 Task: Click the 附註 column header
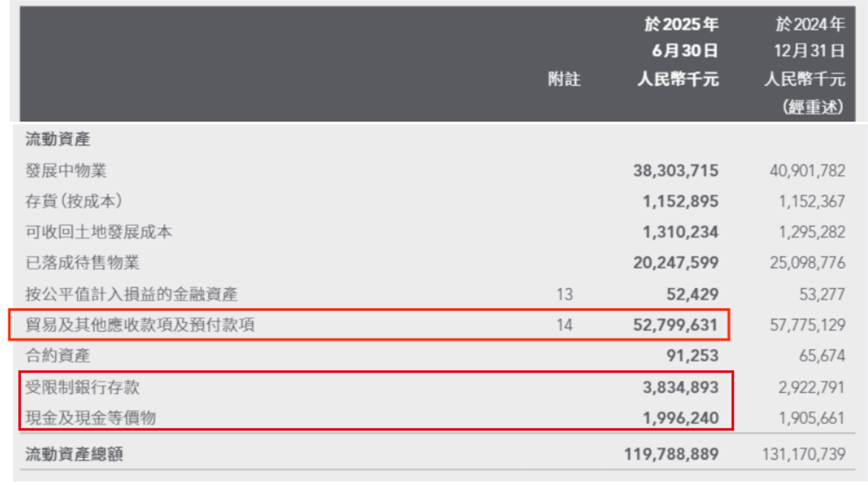pyautogui.click(x=564, y=79)
